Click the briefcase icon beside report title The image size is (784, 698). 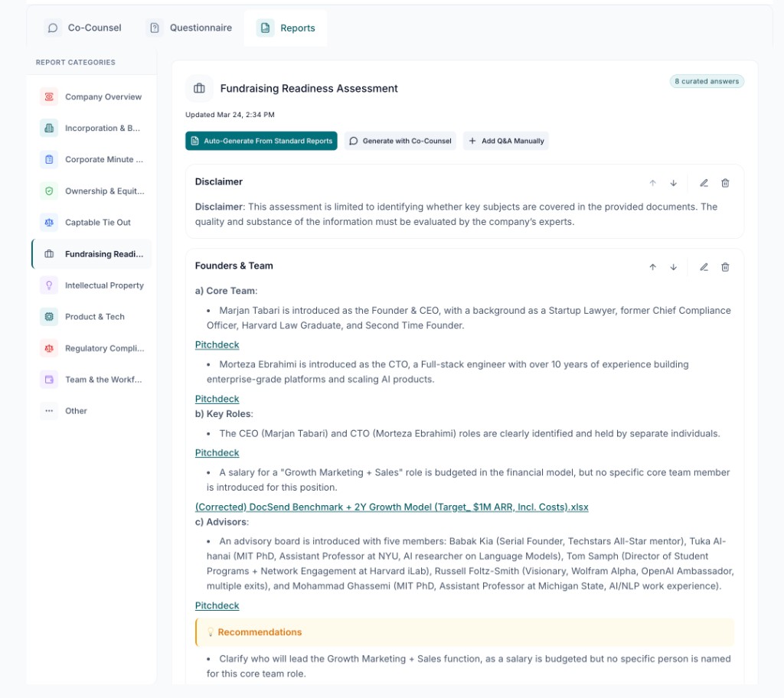[x=199, y=89]
